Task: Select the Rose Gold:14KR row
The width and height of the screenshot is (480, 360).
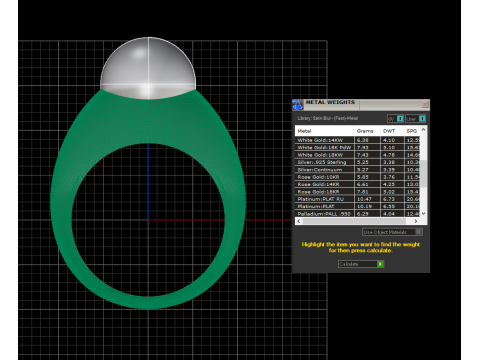Action: (x=358, y=184)
